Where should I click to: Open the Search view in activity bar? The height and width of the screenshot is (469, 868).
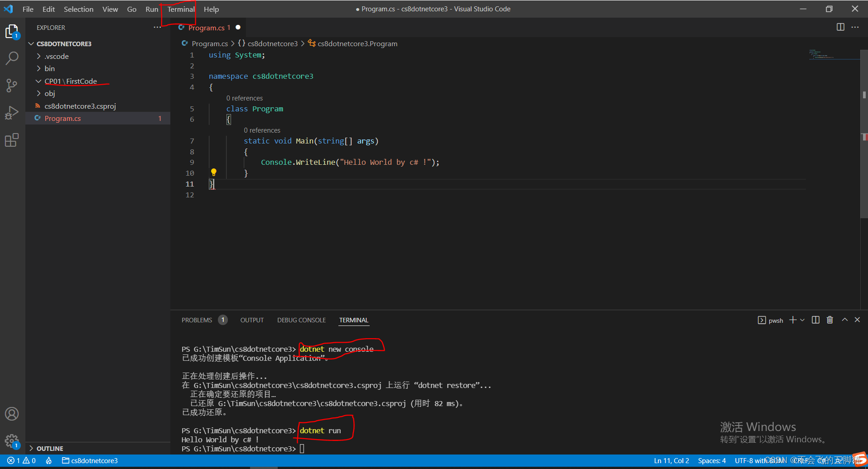click(x=12, y=58)
